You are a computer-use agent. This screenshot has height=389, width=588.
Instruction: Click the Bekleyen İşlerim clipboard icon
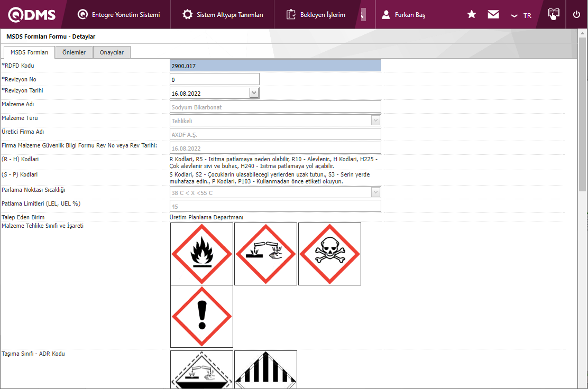[291, 15]
